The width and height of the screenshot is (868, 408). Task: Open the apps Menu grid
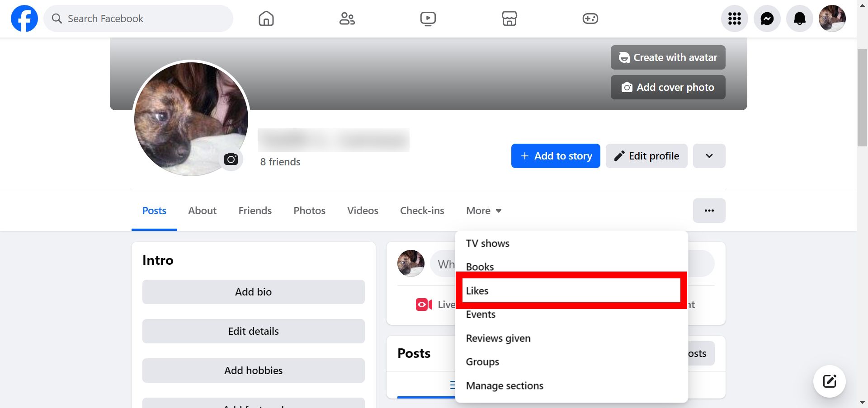(734, 19)
